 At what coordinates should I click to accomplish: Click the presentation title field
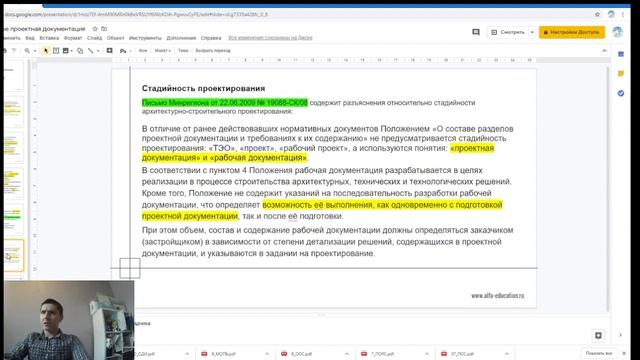pos(44,29)
